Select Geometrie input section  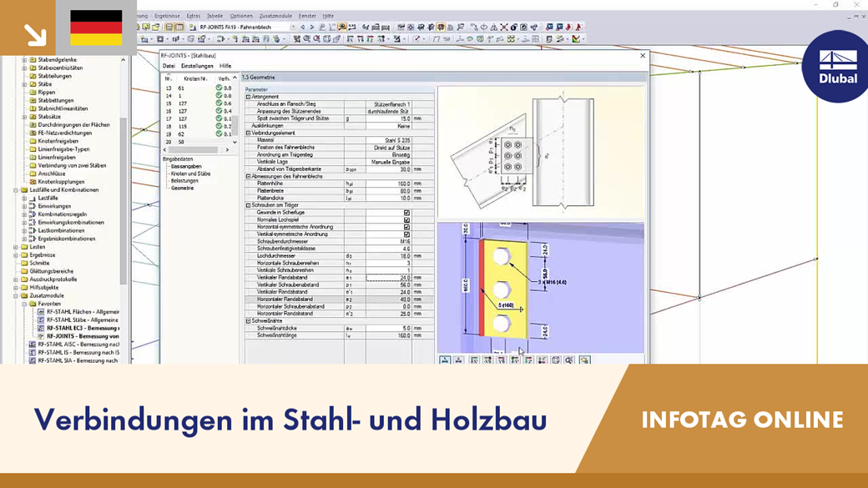tap(182, 188)
